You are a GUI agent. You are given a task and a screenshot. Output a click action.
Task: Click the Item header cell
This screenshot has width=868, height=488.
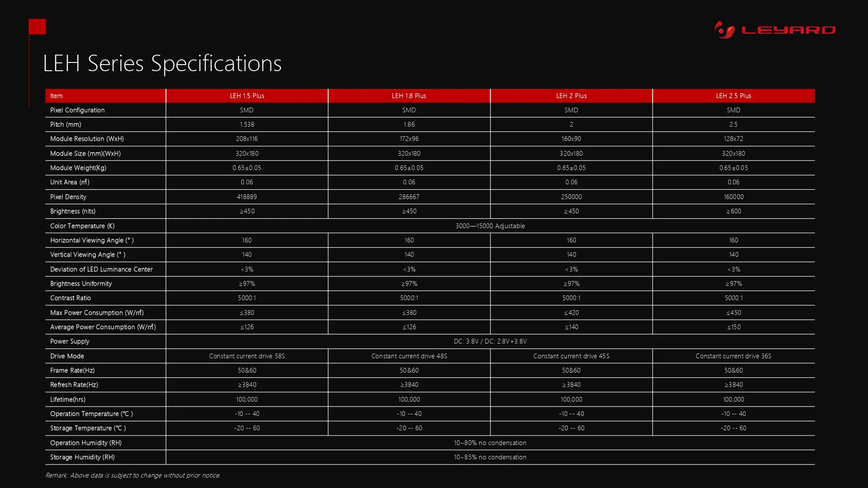56,96
